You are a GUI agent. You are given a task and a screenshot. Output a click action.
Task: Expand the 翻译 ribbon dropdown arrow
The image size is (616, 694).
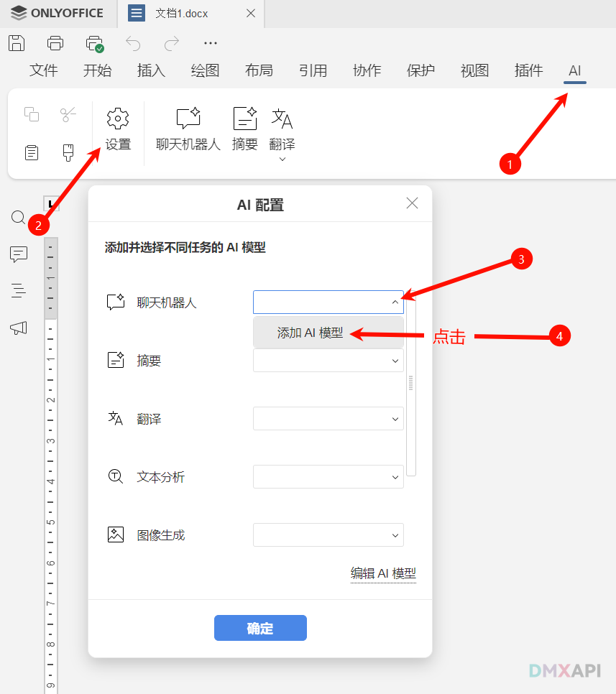pyautogui.click(x=282, y=159)
